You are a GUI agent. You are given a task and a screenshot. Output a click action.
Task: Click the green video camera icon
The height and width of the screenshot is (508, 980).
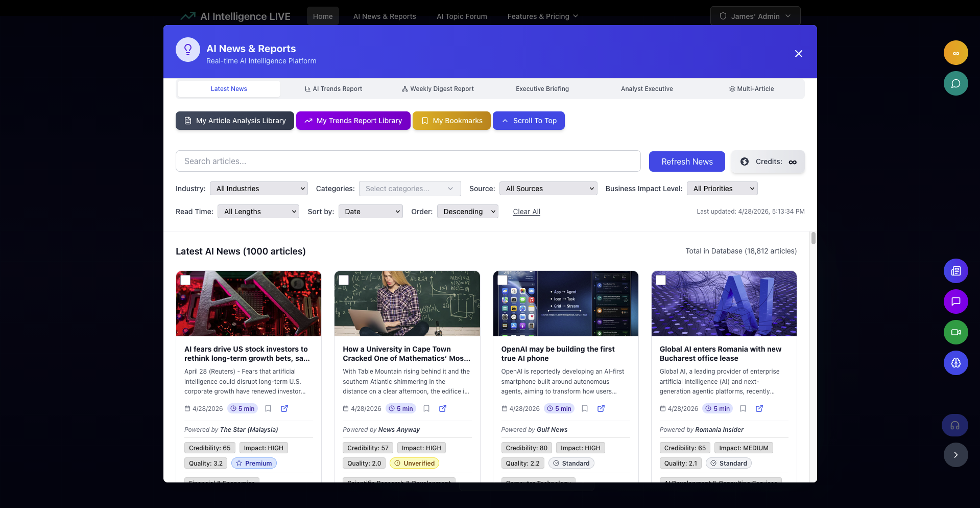click(x=955, y=332)
